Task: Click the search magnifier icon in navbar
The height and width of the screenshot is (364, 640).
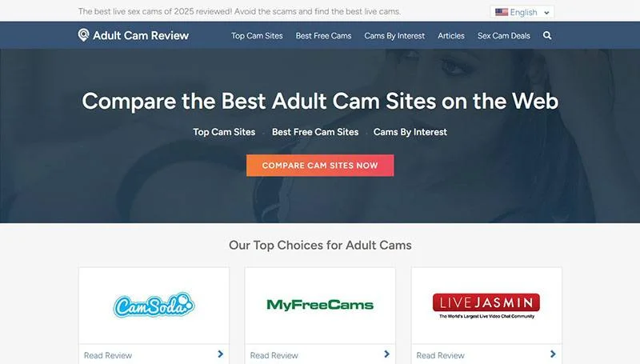Action: click(x=547, y=35)
